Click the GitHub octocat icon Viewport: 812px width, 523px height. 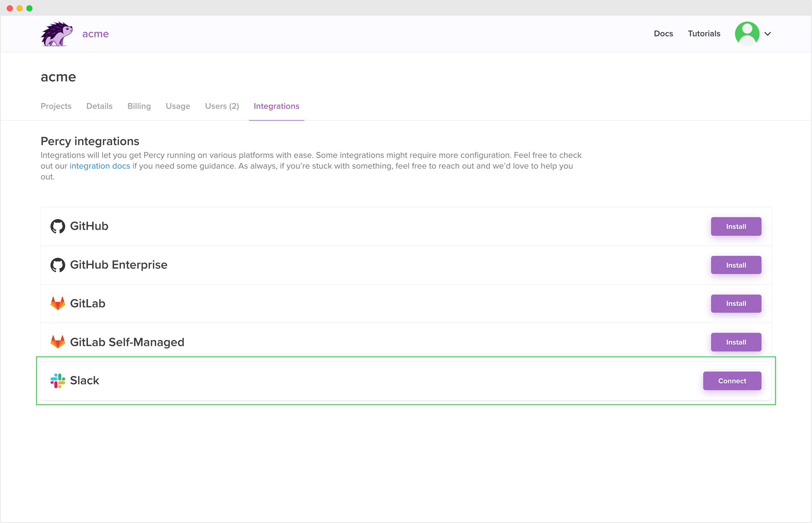(x=58, y=226)
